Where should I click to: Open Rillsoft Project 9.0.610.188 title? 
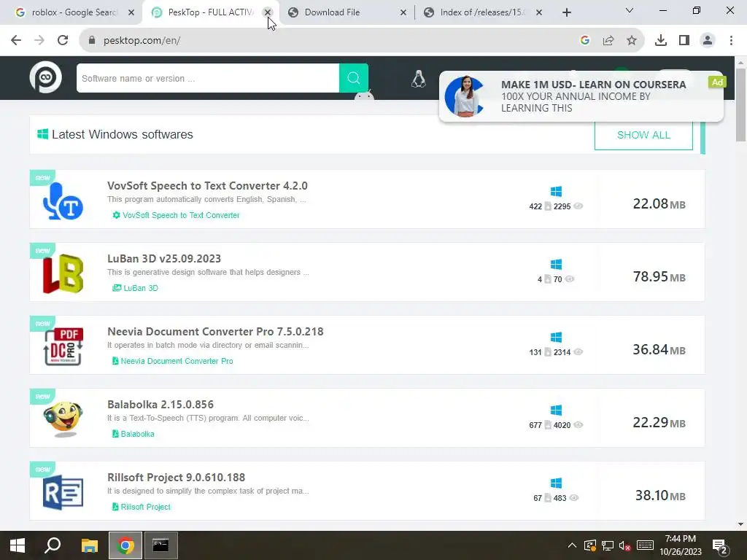(x=177, y=477)
